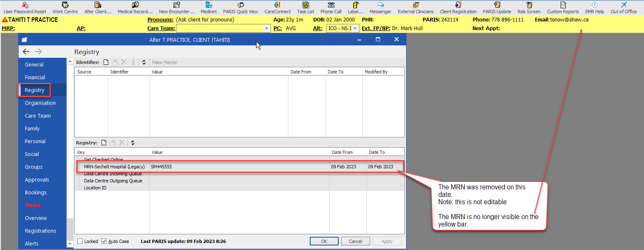Open the Messenger tool
This screenshot has width=644, height=250.
380,7
